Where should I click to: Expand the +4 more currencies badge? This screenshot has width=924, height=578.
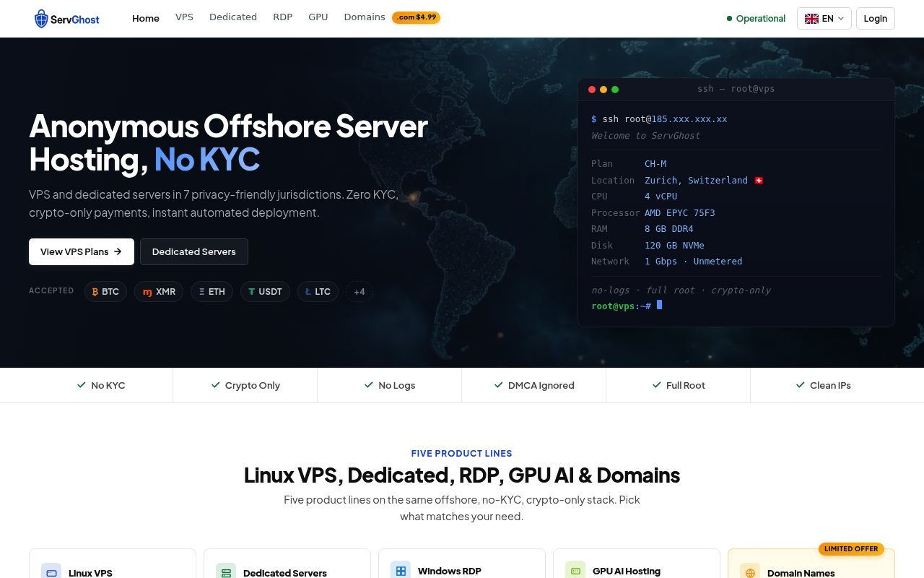tap(359, 292)
